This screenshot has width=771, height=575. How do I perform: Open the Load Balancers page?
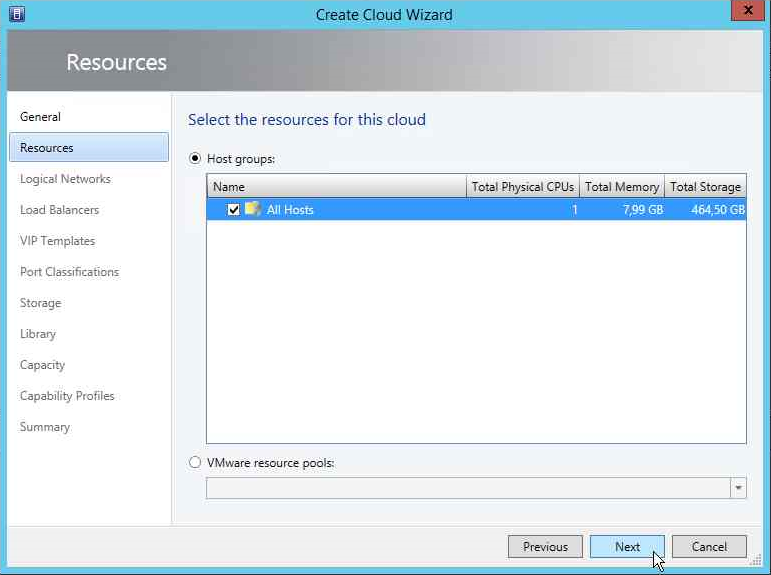pyautogui.click(x=59, y=210)
